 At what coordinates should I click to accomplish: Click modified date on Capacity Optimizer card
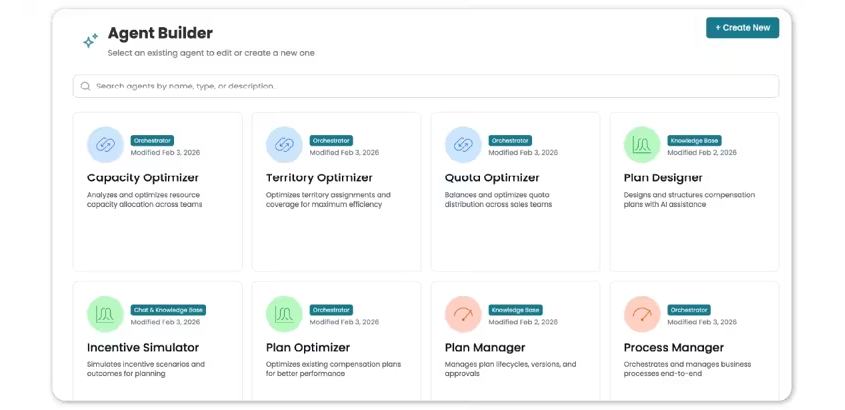click(165, 153)
